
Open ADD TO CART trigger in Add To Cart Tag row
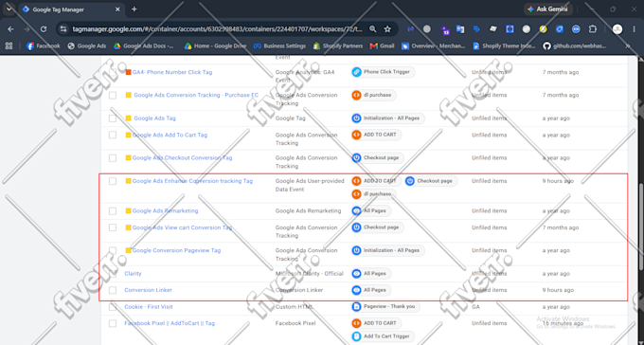click(x=376, y=135)
